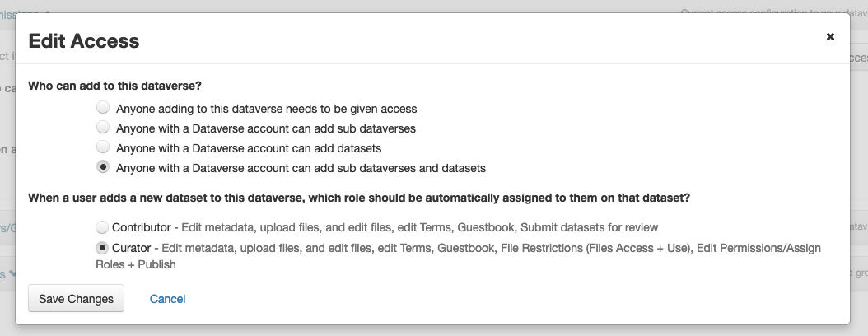Select radio circle for 'can add sub dataverses'

click(103, 128)
